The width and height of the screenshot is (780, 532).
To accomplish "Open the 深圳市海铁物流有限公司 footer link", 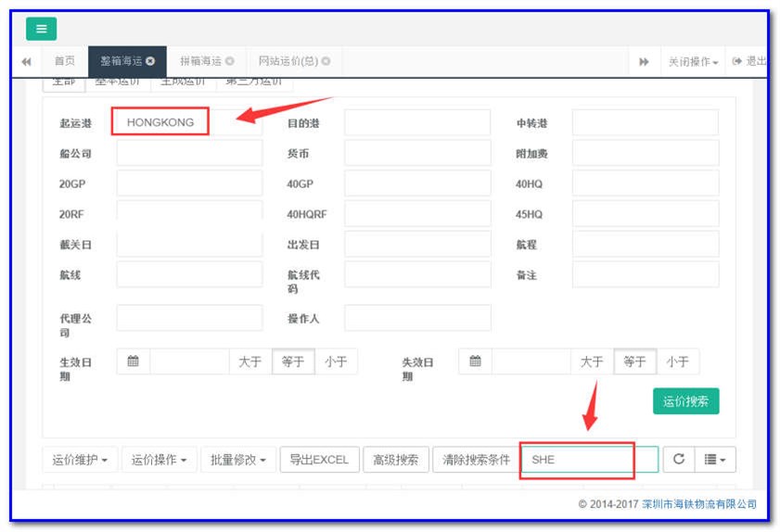I will click(699, 504).
